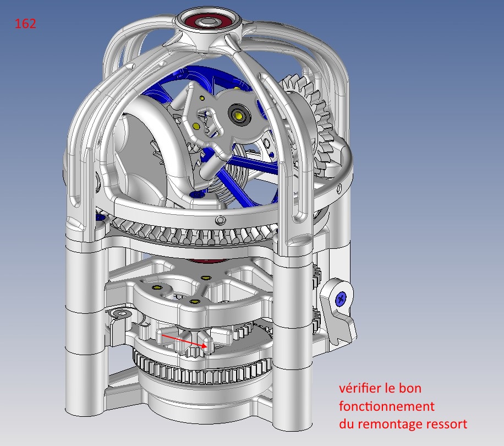Click the text line "du remontage ressort"
504x446 pixels.
pyautogui.click(x=403, y=424)
